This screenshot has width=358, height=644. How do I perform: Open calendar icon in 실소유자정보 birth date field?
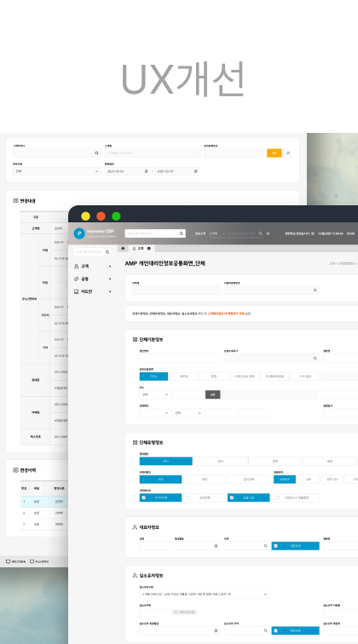pos(216,630)
